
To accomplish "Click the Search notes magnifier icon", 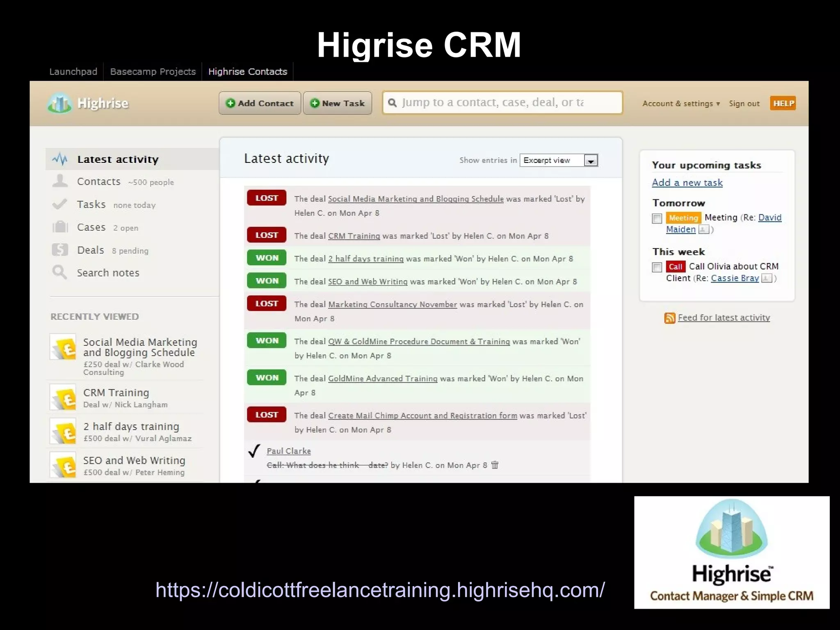I will click(x=60, y=272).
